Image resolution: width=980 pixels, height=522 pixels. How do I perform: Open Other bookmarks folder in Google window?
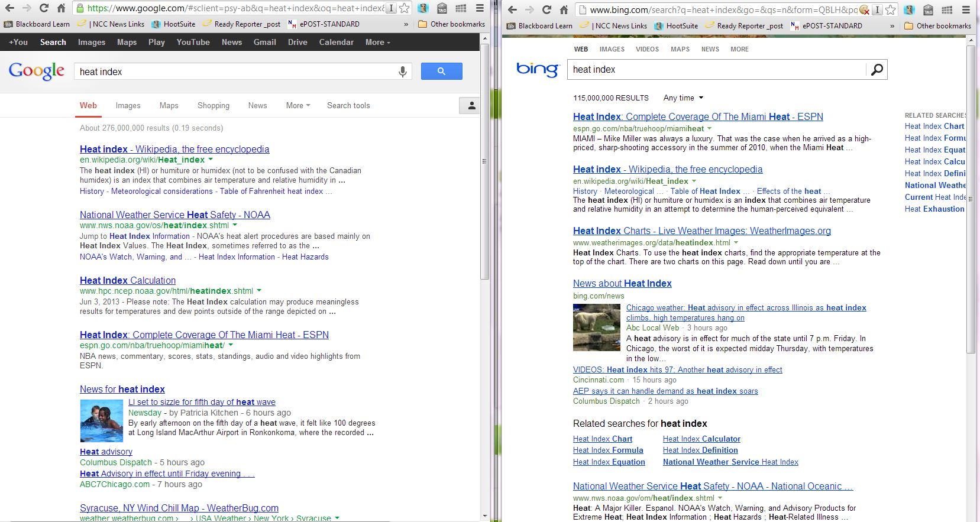pyautogui.click(x=451, y=24)
